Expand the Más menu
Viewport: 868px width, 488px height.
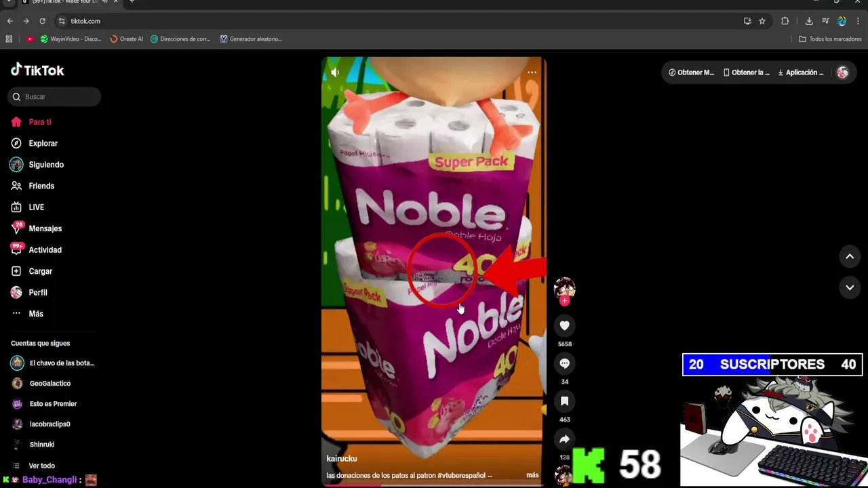[27, 314]
